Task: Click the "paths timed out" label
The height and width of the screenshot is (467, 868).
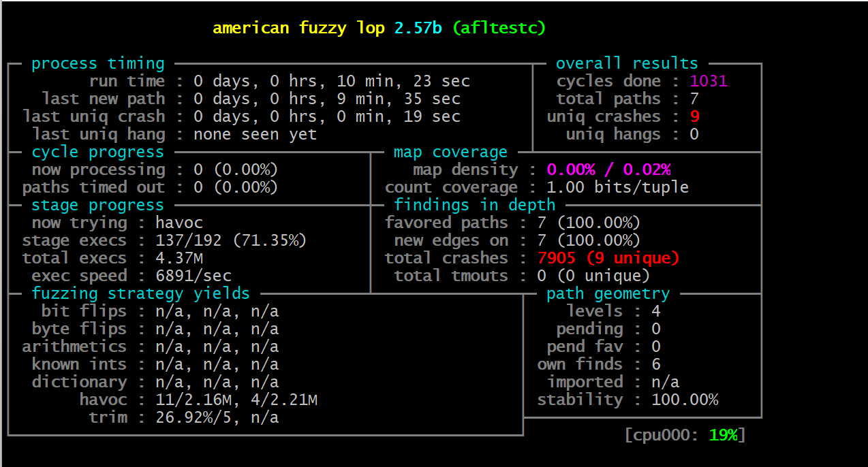Action: pyautogui.click(x=94, y=188)
